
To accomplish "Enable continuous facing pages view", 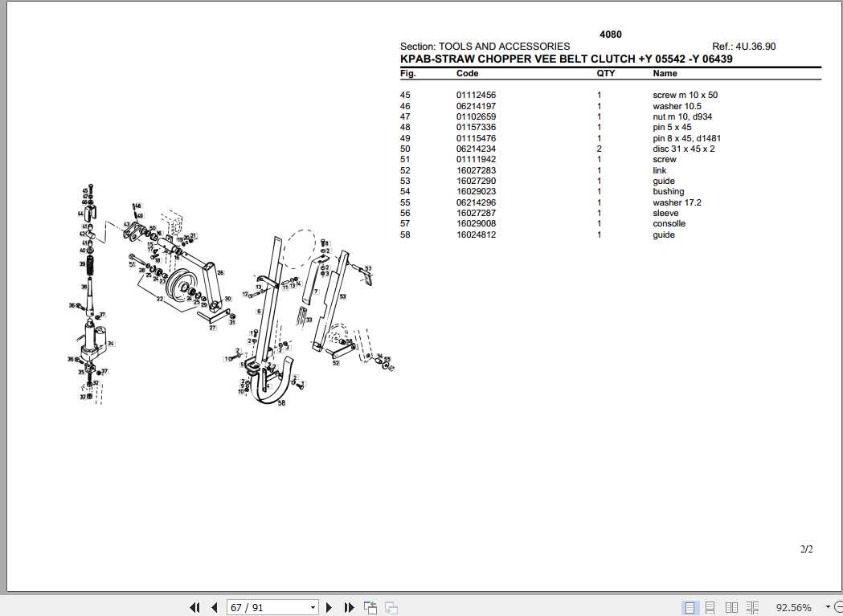I will [753, 607].
